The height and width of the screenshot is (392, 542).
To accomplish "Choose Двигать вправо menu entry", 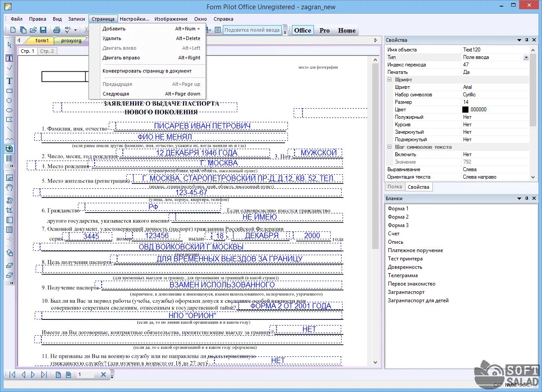I will click(147, 58).
